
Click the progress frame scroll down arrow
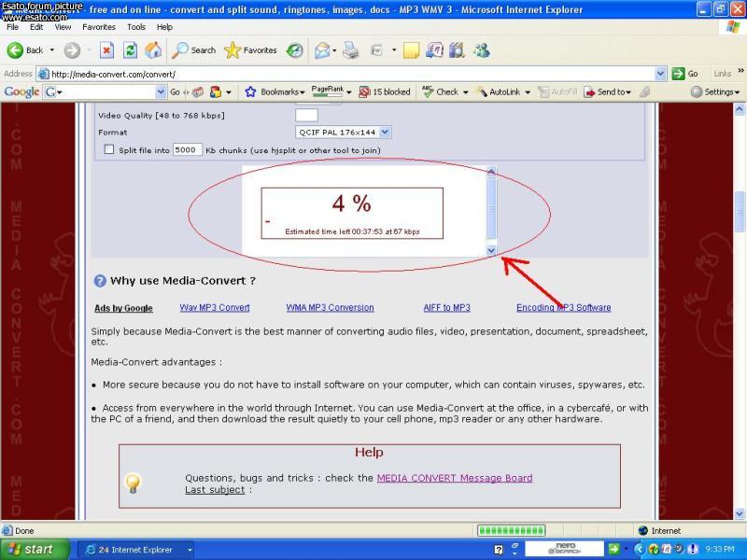pyautogui.click(x=491, y=250)
